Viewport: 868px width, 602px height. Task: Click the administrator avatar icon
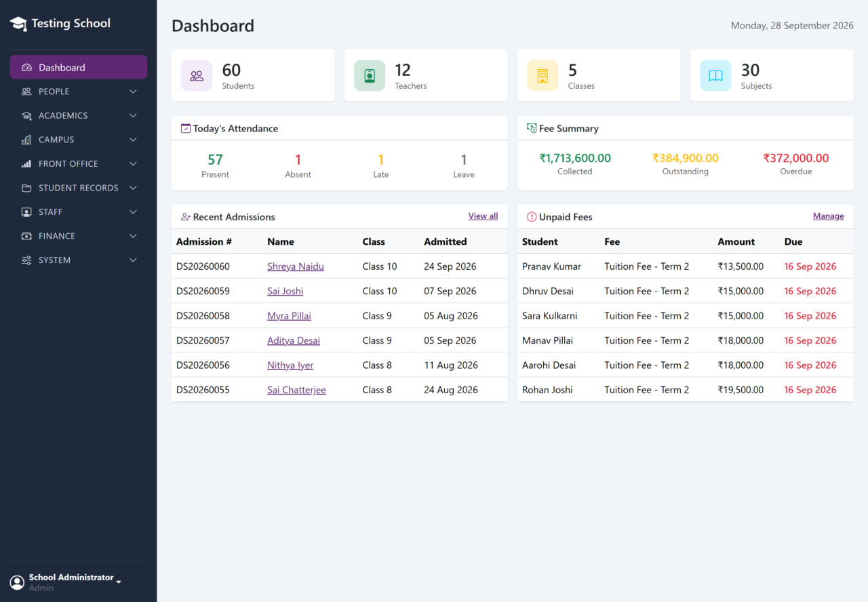17,582
